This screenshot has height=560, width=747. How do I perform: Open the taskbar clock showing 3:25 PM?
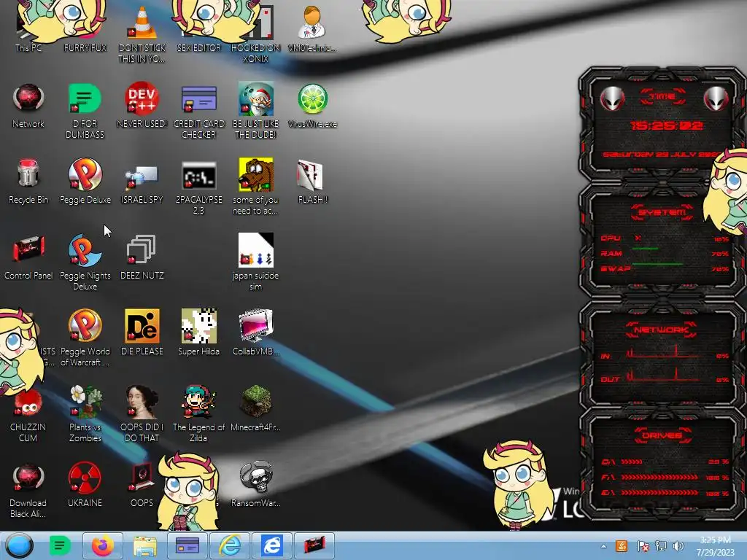716,546
